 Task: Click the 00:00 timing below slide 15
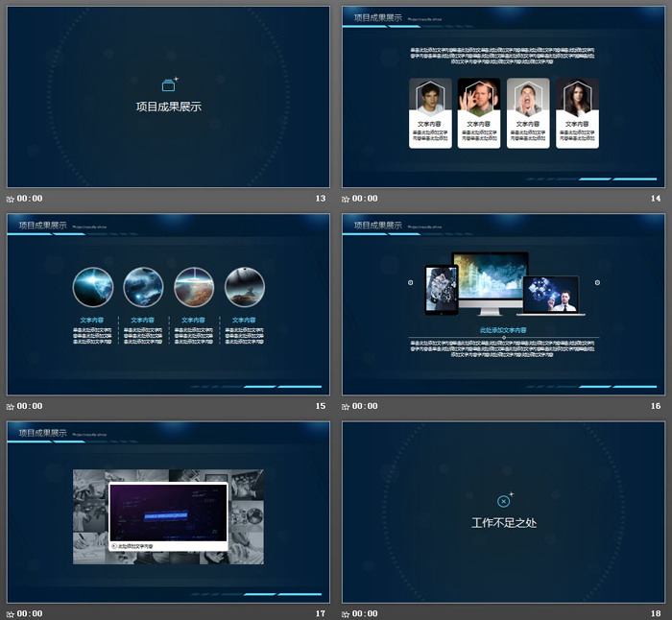coord(30,406)
